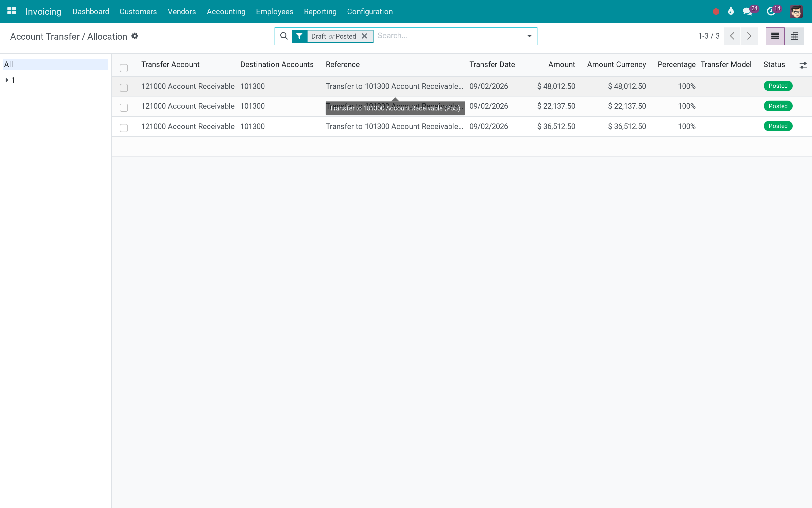Check the row with amount $ 36,512.50
Screen dimensions: 812x508
point(124,128)
